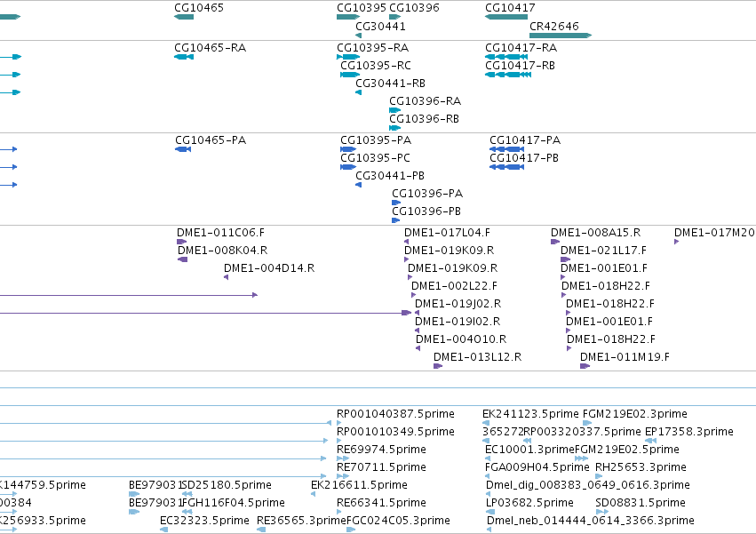756x534 pixels.
Task: Click EST label RP003320337.5prime
Action: (x=582, y=432)
